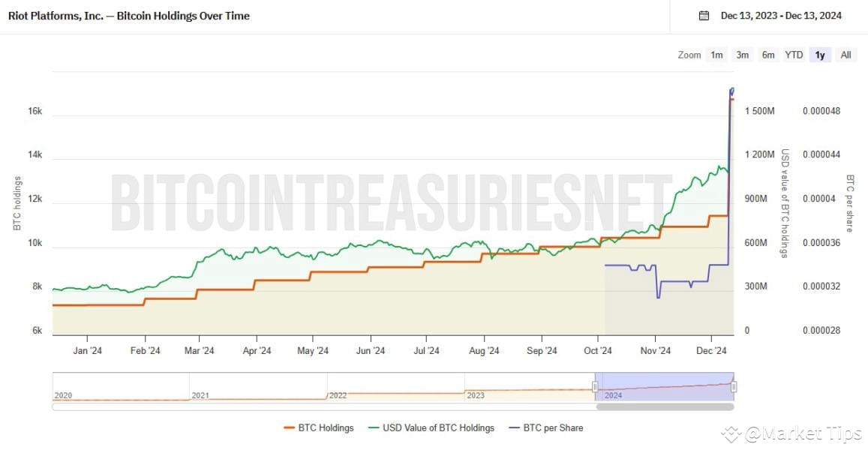Click the left navigator range handle

tap(595, 386)
